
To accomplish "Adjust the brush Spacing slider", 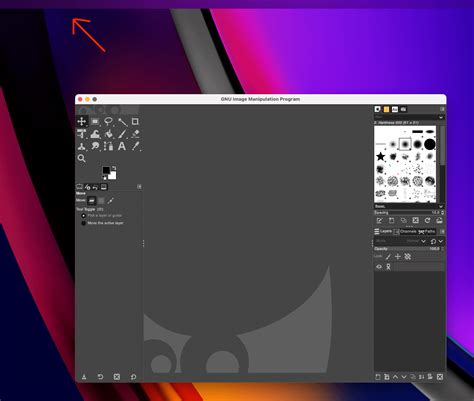I will click(407, 212).
